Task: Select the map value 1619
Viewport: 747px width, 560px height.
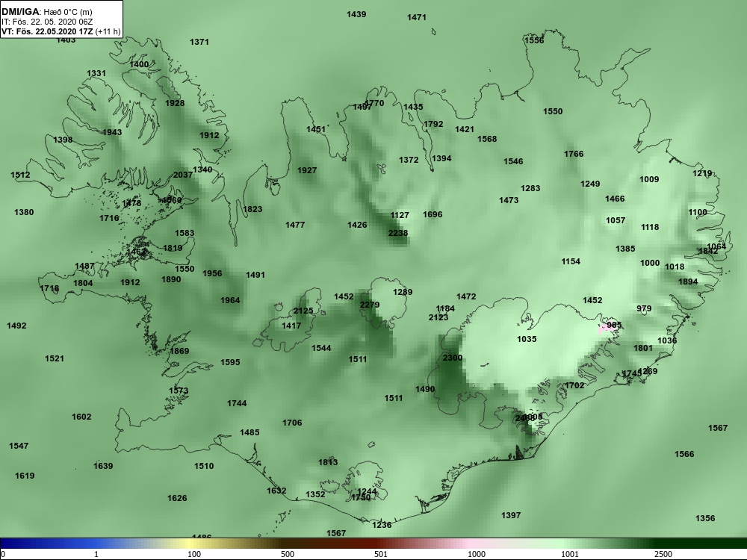Action: pyautogui.click(x=25, y=476)
